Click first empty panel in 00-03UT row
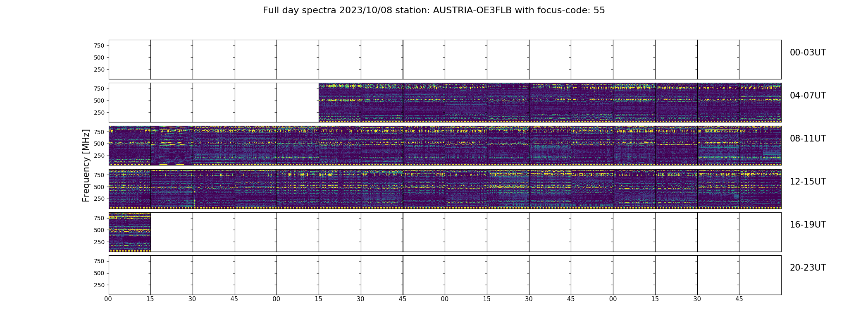The image size is (868, 331). tap(130, 60)
